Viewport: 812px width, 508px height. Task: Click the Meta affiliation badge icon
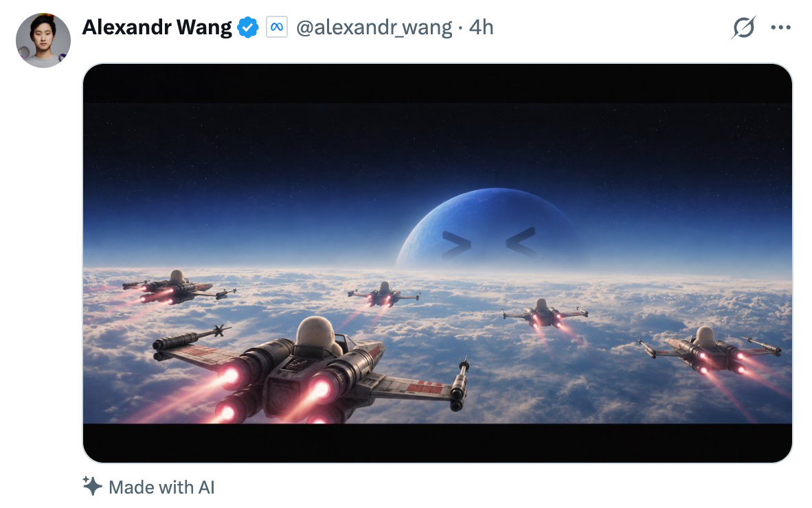[277, 27]
